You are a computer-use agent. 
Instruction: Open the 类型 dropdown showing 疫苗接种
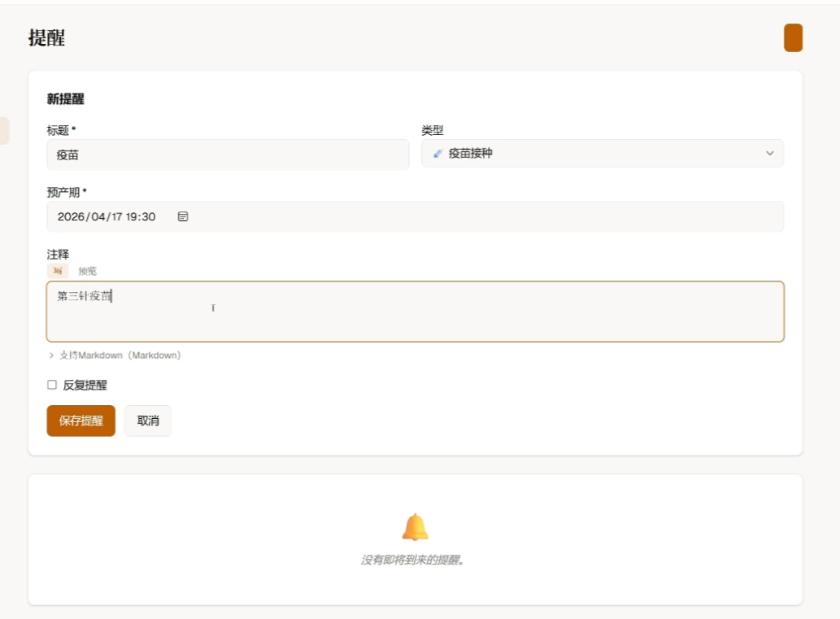[x=602, y=153]
